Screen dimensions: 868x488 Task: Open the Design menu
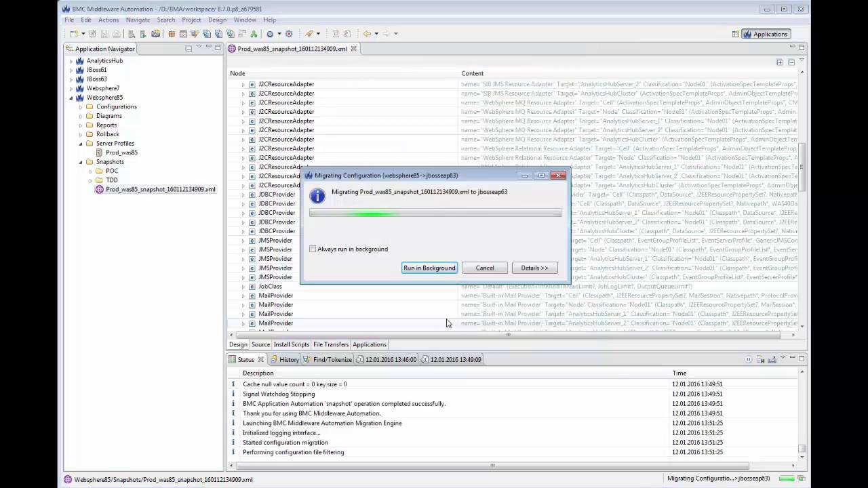[x=217, y=20]
